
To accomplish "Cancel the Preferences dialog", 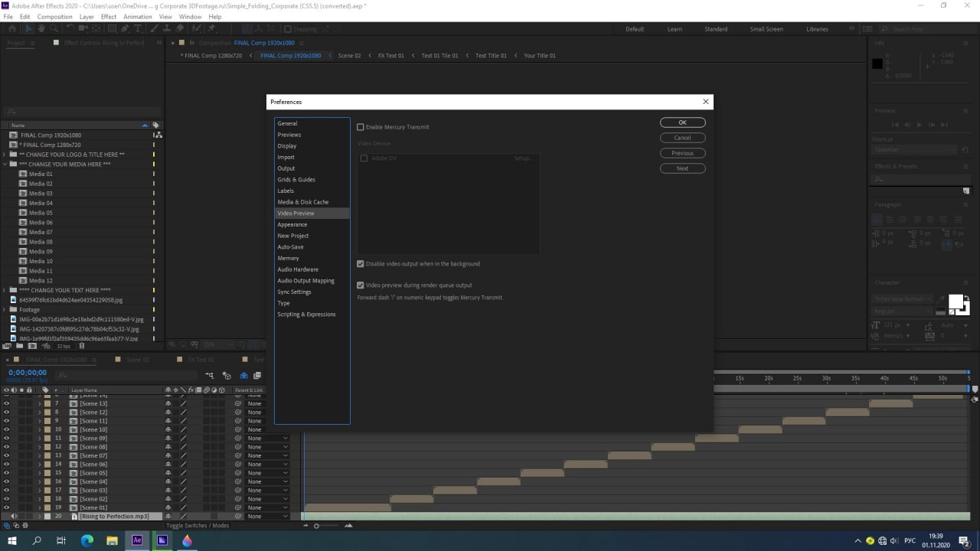I will 682,138.
